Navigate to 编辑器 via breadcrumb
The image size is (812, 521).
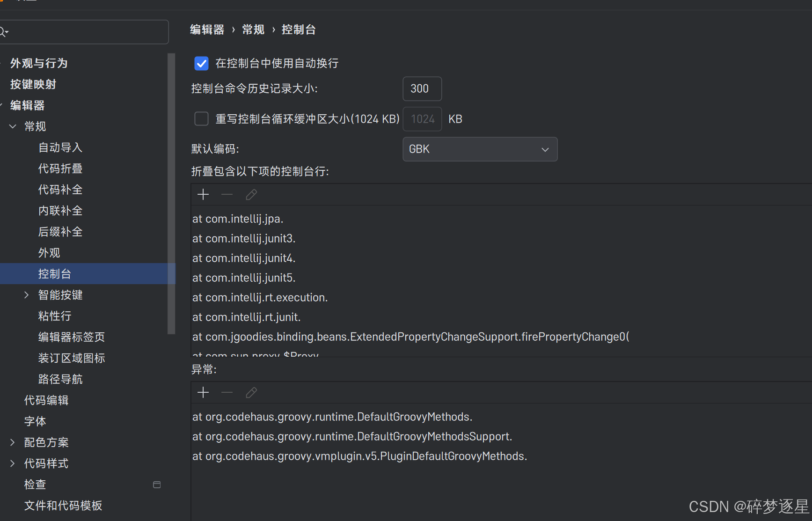pyautogui.click(x=207, y=29)
